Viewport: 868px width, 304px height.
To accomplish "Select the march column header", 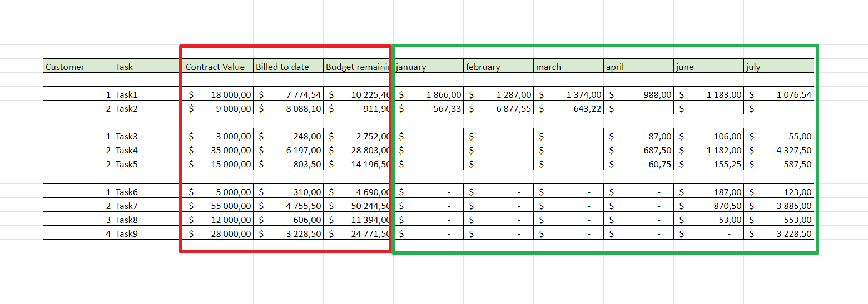I will pyautogui.click(x=569, y=66).
